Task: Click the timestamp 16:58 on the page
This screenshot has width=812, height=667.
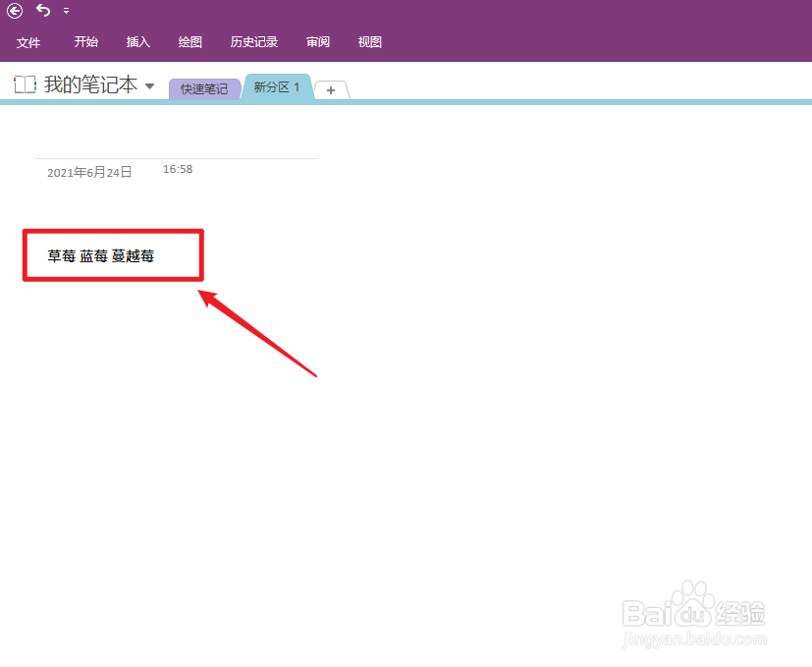Action: coord(177,168)
